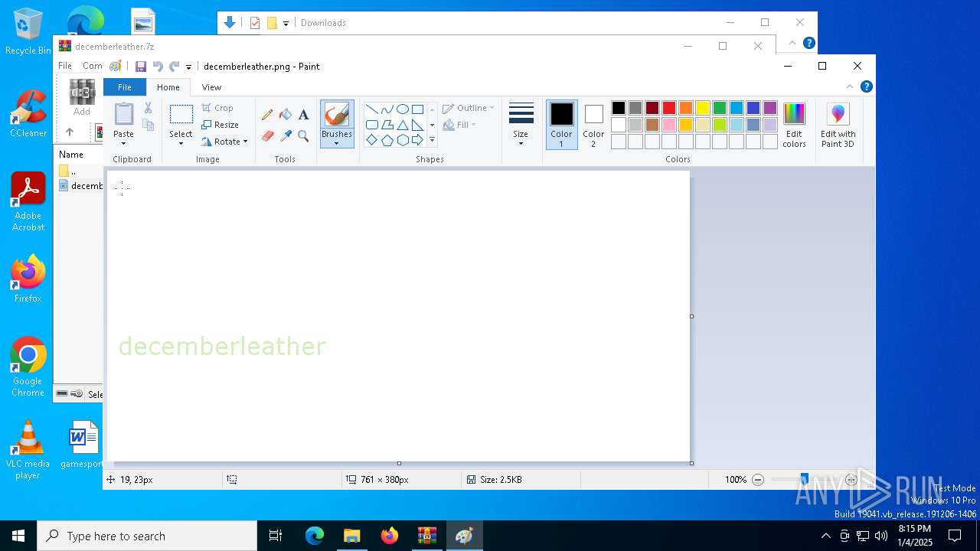This screenshot has width=980, height=551.
Task: Select the Right arrow shape
Action: [x=418, y=140]
